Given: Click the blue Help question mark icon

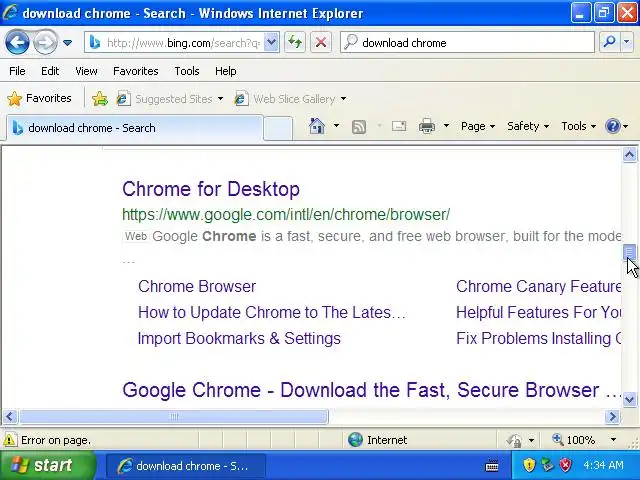Looking at the screenshot, I should pos(613,126).
